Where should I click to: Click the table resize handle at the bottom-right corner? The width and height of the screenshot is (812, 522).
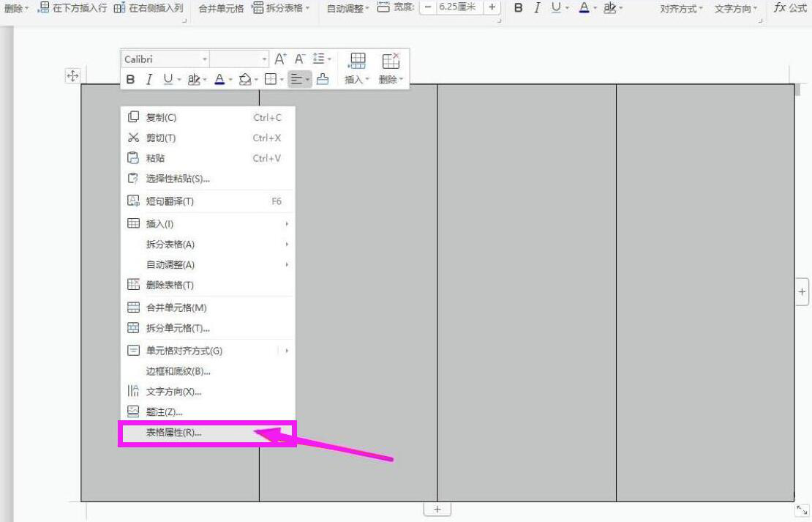[x=802, y=510]
